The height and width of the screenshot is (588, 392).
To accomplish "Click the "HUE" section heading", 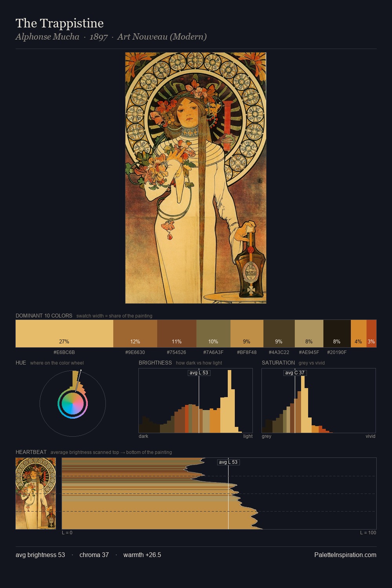I will [21, 363].
